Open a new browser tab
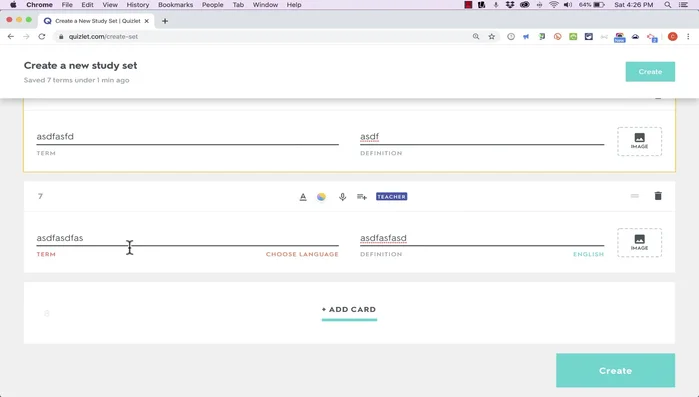The width and height of the screenshot is (699, 397). (x=165, y=21)
